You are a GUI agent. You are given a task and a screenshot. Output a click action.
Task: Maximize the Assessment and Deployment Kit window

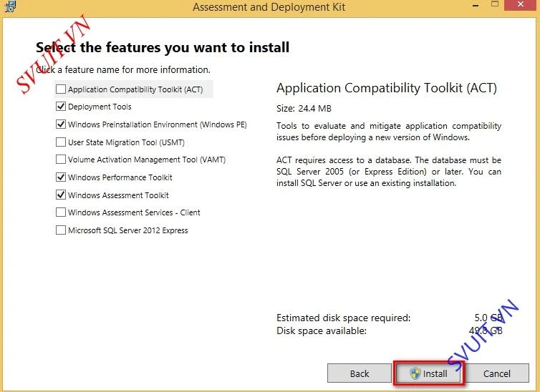tap(495, 4)
